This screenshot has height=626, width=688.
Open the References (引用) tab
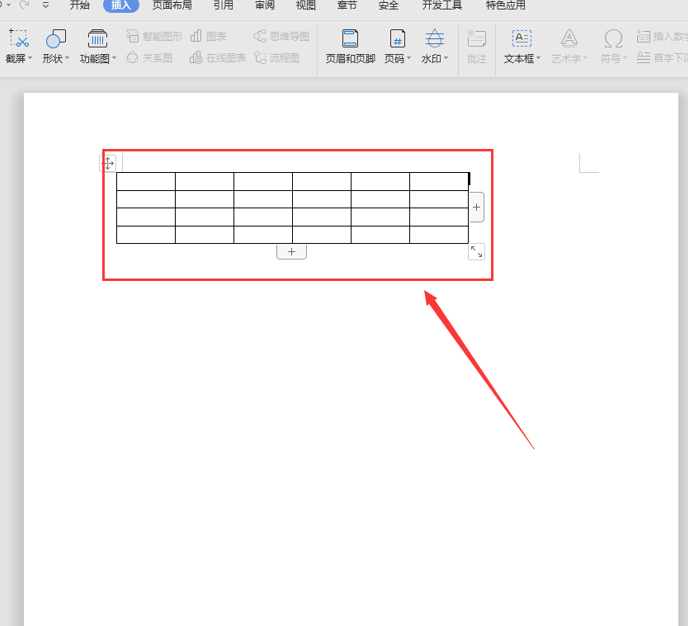(x=223, y=5)
